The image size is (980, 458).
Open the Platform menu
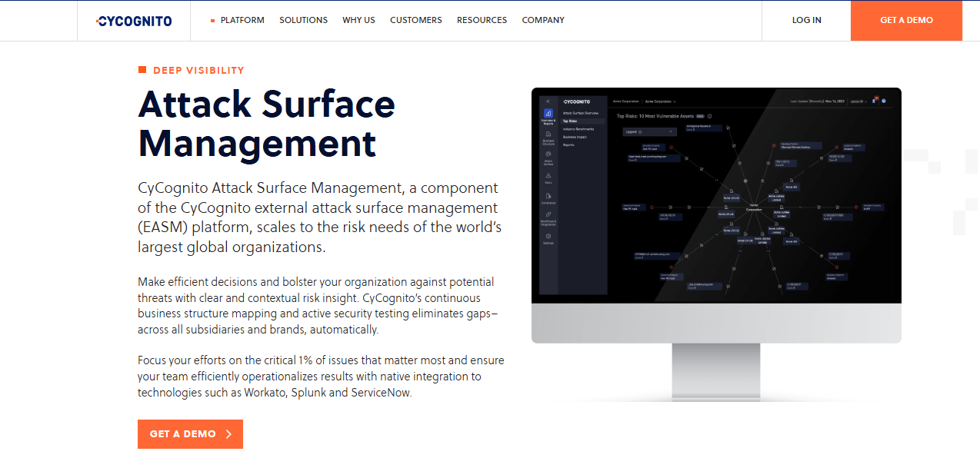242,21
